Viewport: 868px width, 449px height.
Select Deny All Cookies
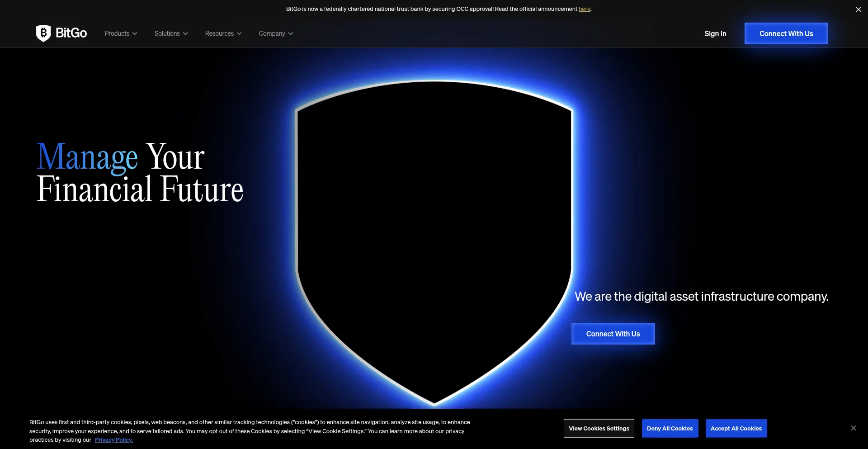pos(670,428)
